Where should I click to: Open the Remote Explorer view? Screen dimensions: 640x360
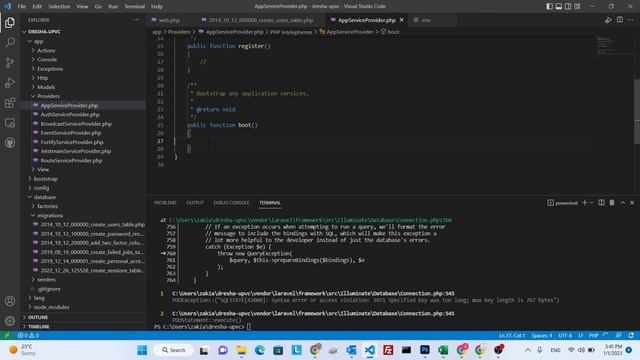[x=10, y=123]
